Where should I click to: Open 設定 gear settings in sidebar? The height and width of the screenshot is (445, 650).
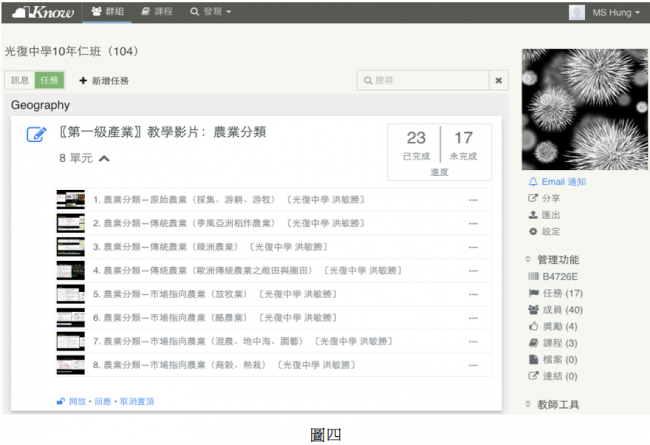(x=533, y=232)
